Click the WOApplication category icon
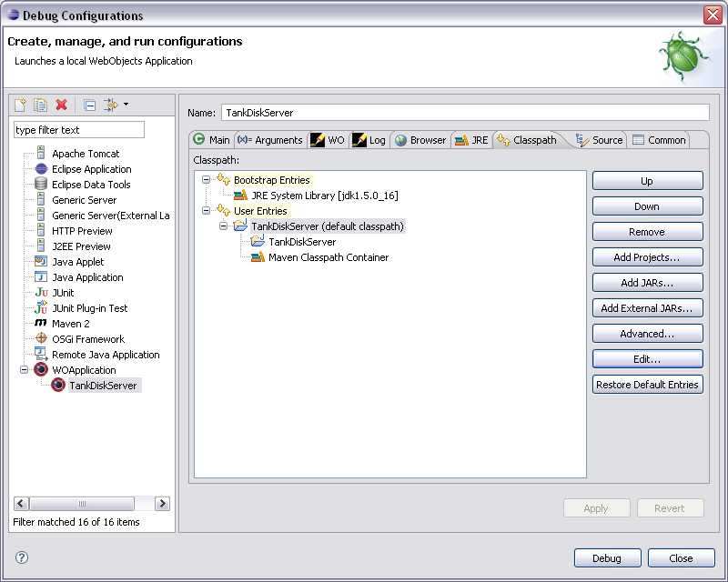Screen dimensions: 728x582 (x=41, y=369)
